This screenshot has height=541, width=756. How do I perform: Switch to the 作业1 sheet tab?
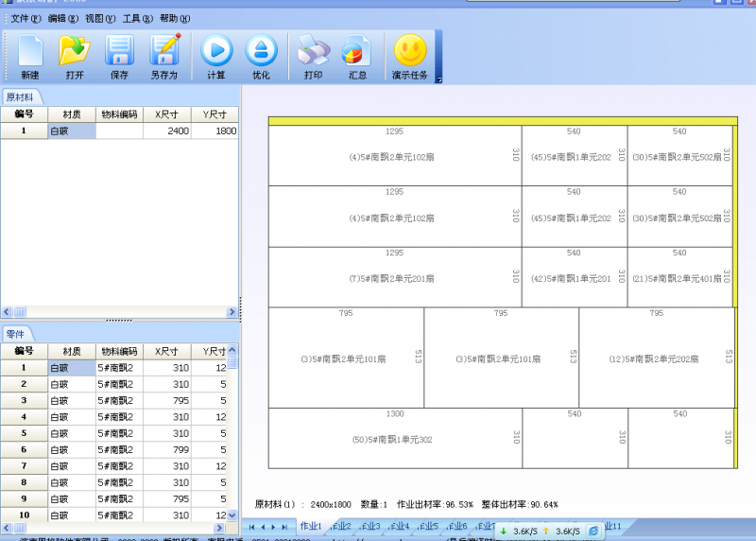[x=311, y=526]
